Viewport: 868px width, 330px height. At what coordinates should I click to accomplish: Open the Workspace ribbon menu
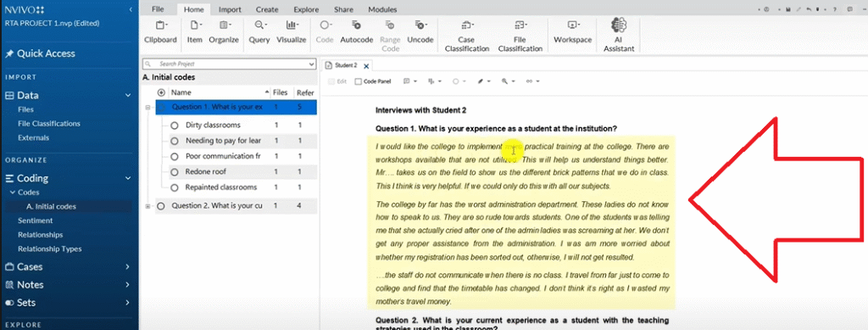[572, 32]
